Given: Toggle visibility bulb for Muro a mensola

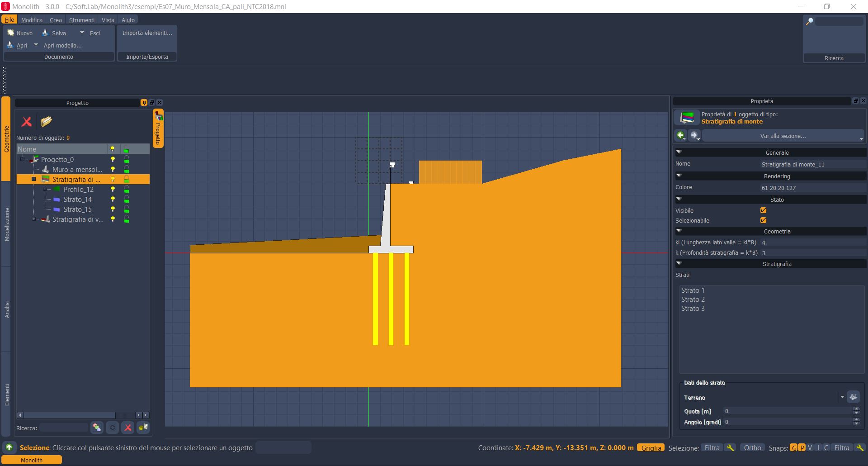Looking at the screenshot, I should point(113,169).
